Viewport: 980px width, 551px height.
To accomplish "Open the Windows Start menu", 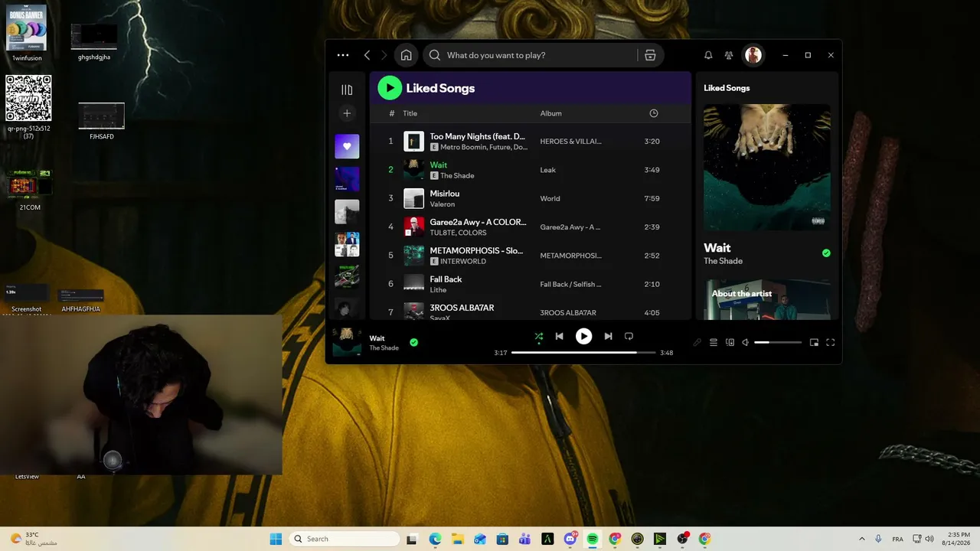I will coord(276,539).
